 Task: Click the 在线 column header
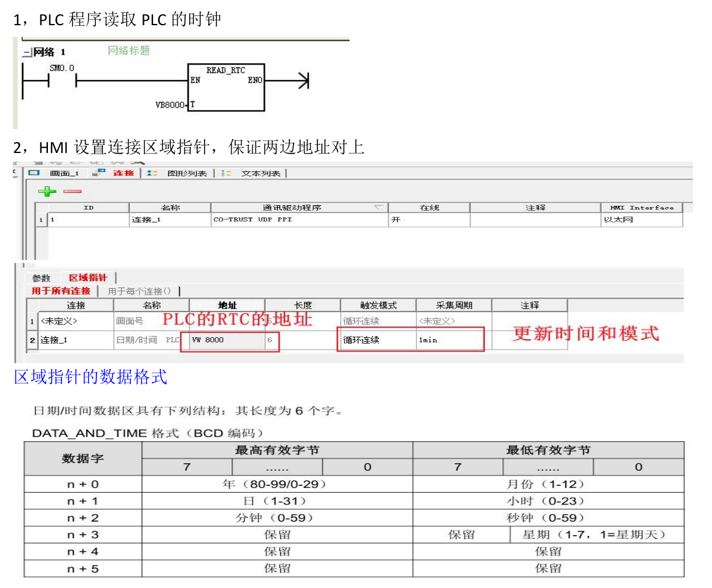coord(429,208)
